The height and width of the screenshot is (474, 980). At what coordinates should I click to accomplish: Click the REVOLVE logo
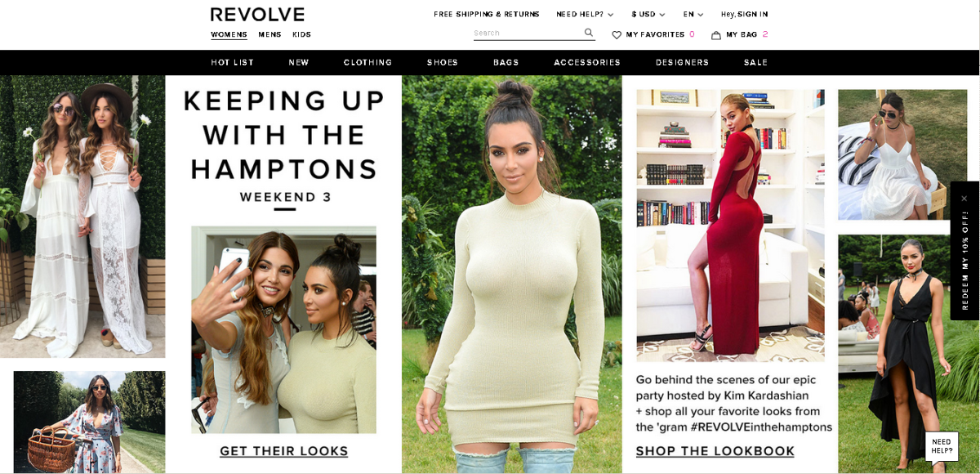257,15
